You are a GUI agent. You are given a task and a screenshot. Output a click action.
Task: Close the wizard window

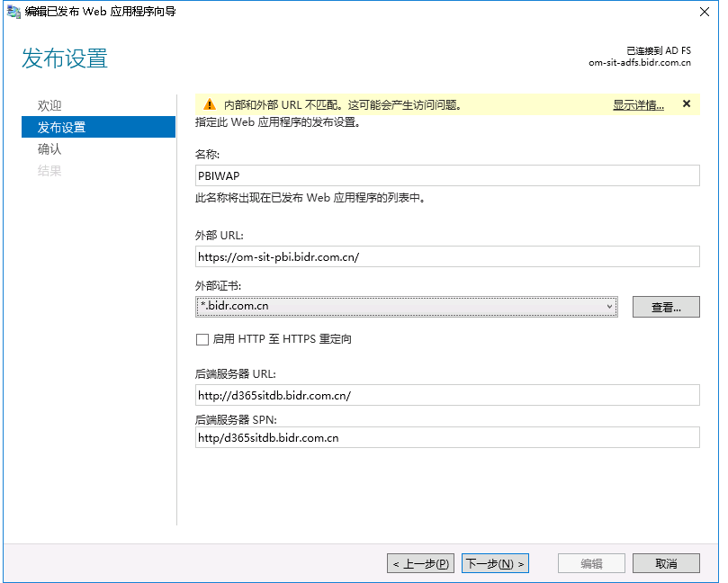706,12
